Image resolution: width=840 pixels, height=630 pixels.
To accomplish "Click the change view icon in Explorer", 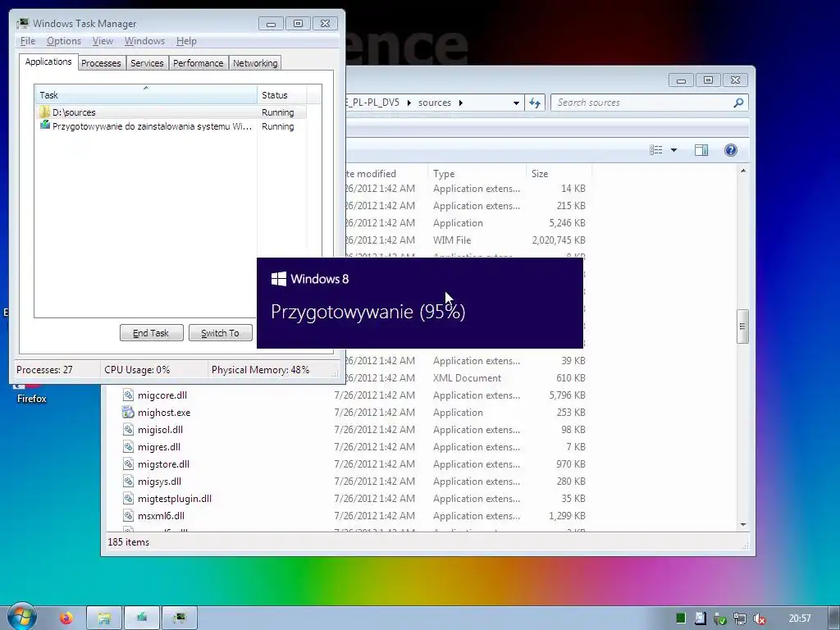I will [656, 150].
